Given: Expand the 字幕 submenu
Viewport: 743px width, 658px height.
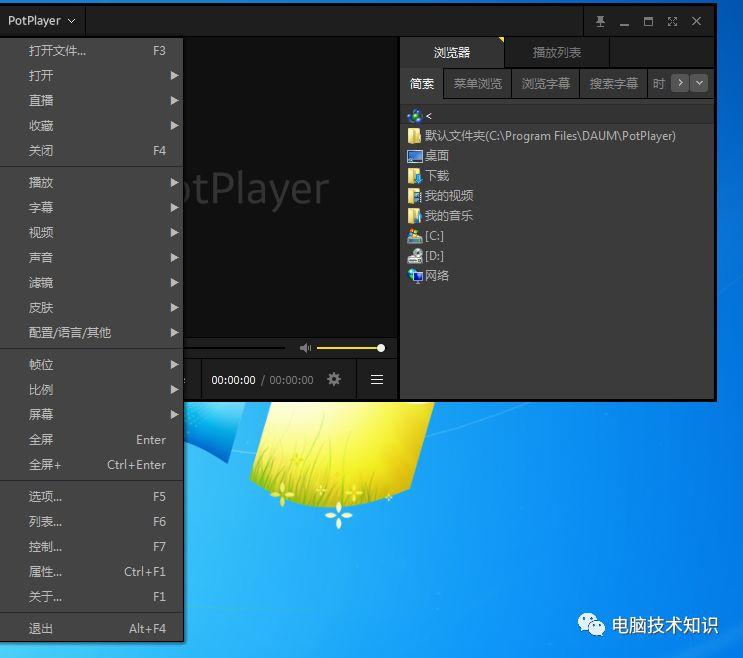Looking at the screenshot, I should point(91,207).
